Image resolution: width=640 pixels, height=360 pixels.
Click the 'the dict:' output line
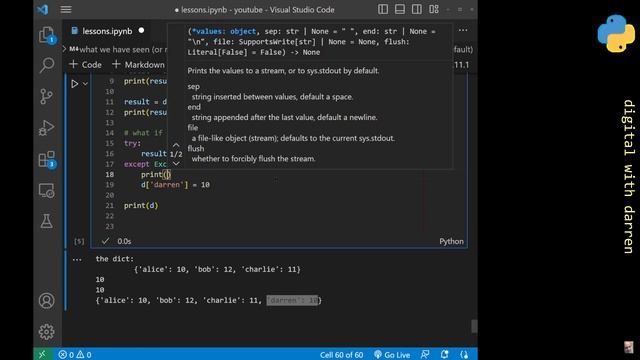click(115, 259)
